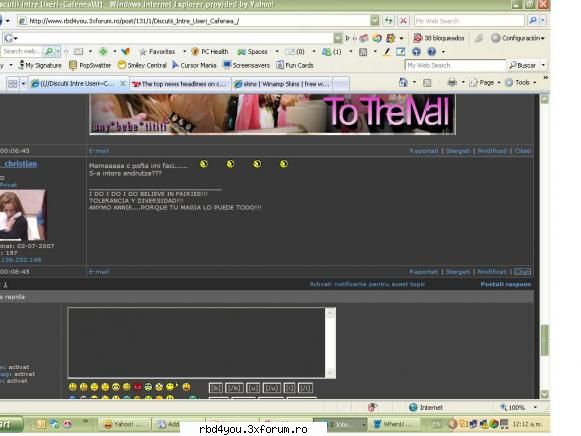581x436 pixels.
Task: Close the Discutii Intre Useri tab
Action: click(123, 84)
